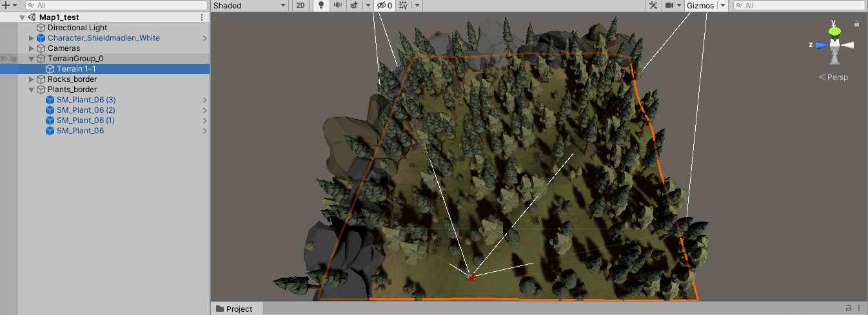Toggle scene effects like skybox and fog
868x315 pixels.
point(353,5)
